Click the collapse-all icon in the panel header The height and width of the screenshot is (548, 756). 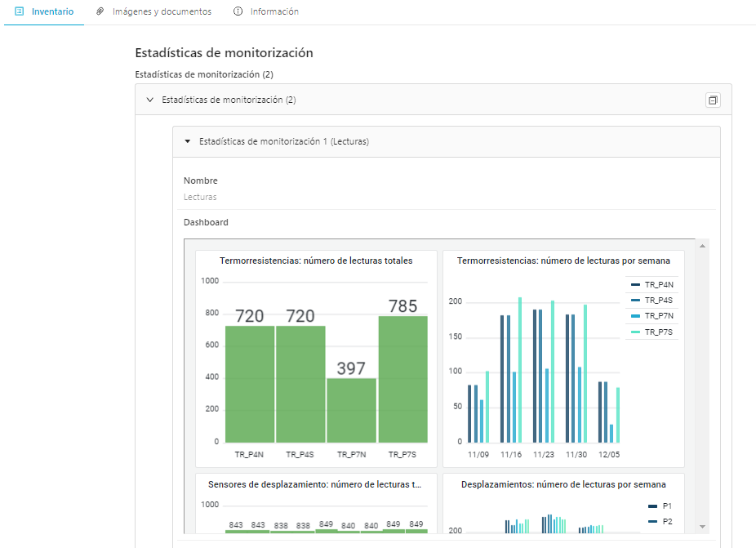click(x=713, y=100)
